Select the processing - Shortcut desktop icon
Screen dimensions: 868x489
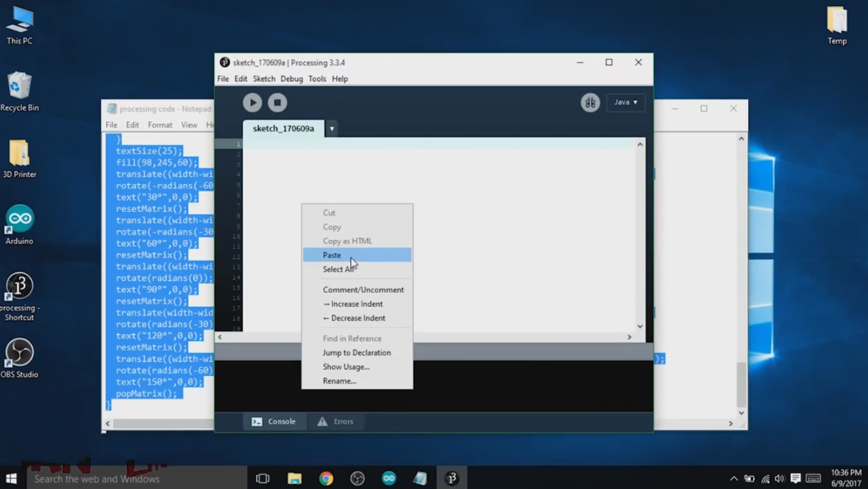coord(20,297)
